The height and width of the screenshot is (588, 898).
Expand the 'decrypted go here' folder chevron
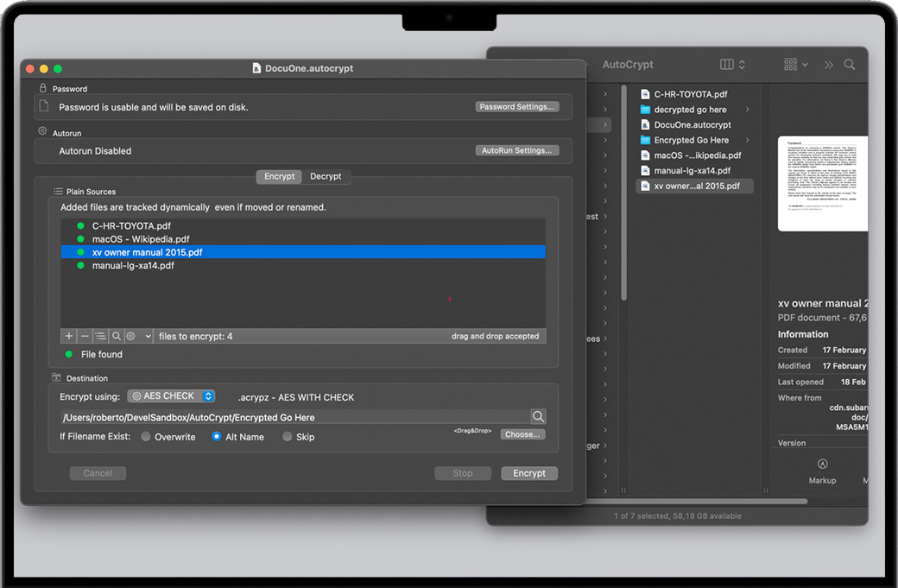pos(747,110)
